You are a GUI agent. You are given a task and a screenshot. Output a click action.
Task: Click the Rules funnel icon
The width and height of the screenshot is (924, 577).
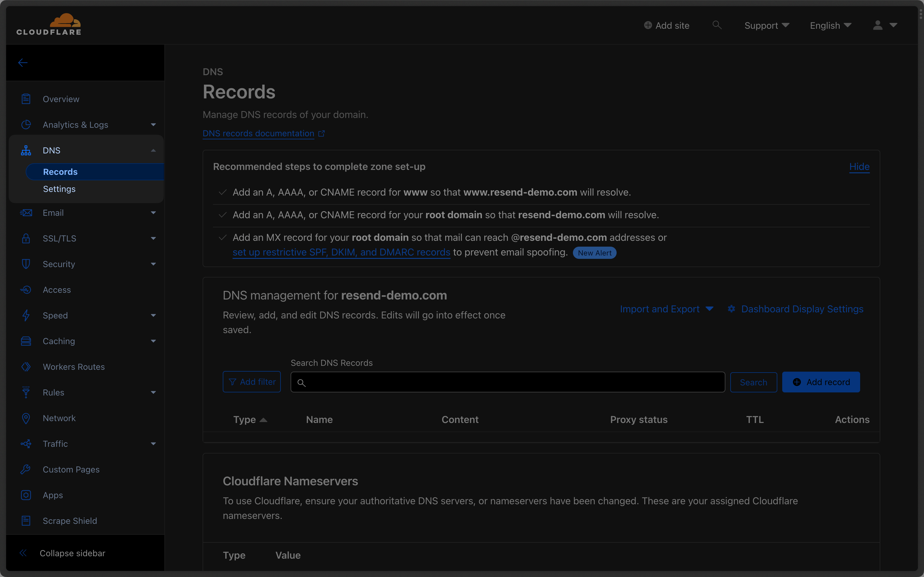(x=26, y=392)
